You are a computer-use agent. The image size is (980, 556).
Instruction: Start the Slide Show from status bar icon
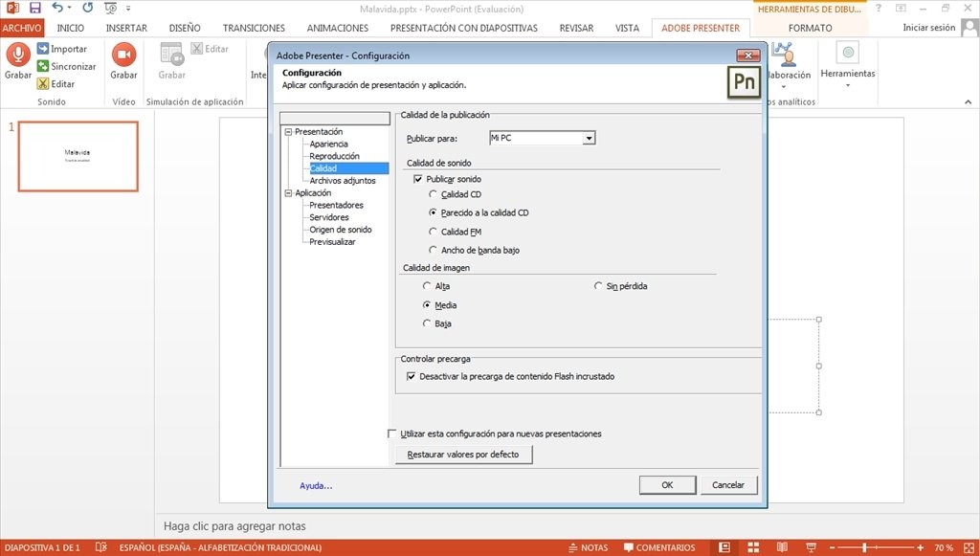point(811,547)
